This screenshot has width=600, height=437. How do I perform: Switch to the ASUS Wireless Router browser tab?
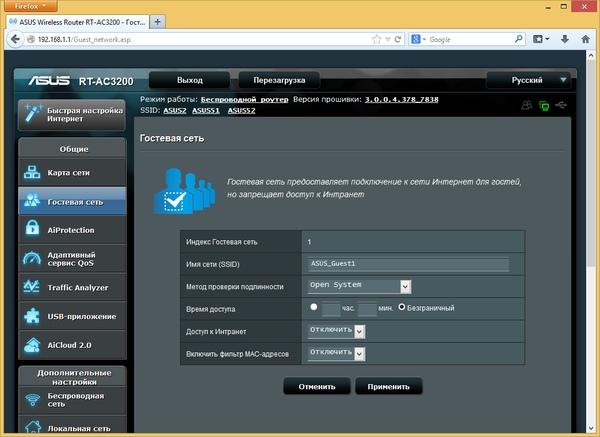(x=77, y=22)
